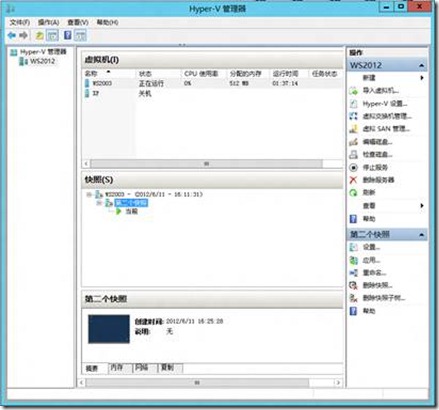Collapse the WS2012 actions section
Viewport: 439px width, 410px height.
[x=422, y=66]
